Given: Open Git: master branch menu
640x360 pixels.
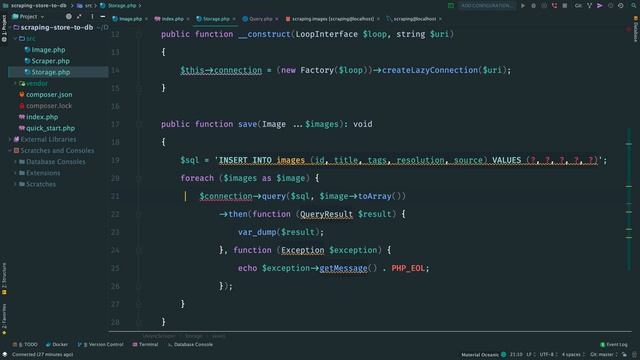Looking at the screenshot, I should [x=604, y=354].
